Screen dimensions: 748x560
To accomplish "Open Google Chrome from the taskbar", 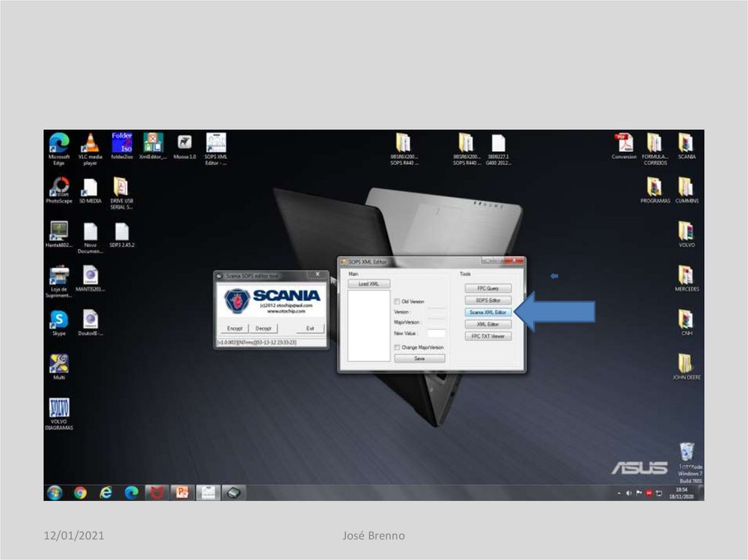I will tap(80, 493).
